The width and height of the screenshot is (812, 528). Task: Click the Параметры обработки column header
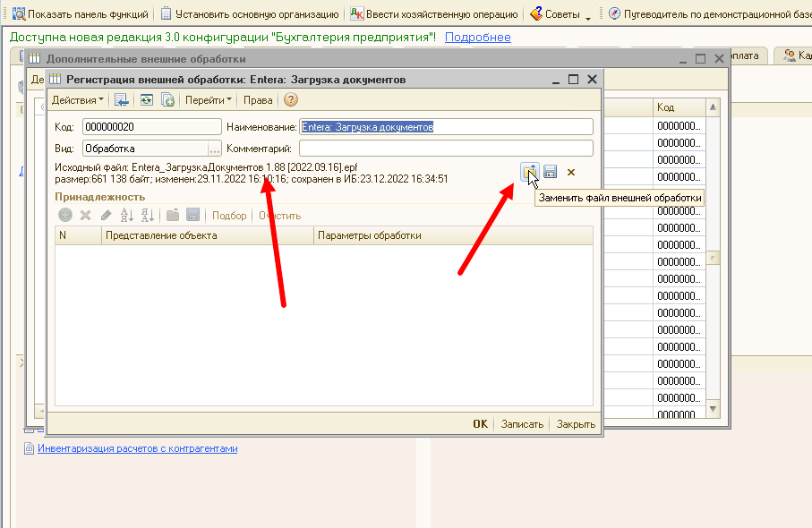pos(453,235)
